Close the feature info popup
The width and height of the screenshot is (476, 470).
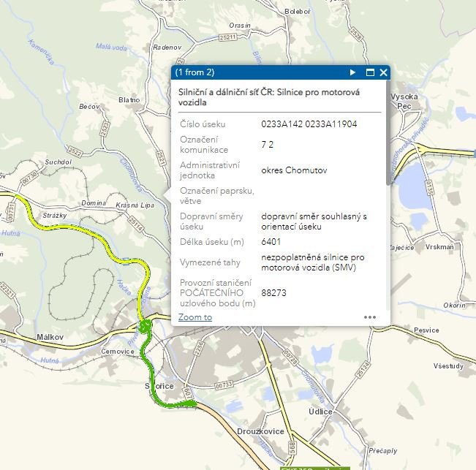(383, 72)
